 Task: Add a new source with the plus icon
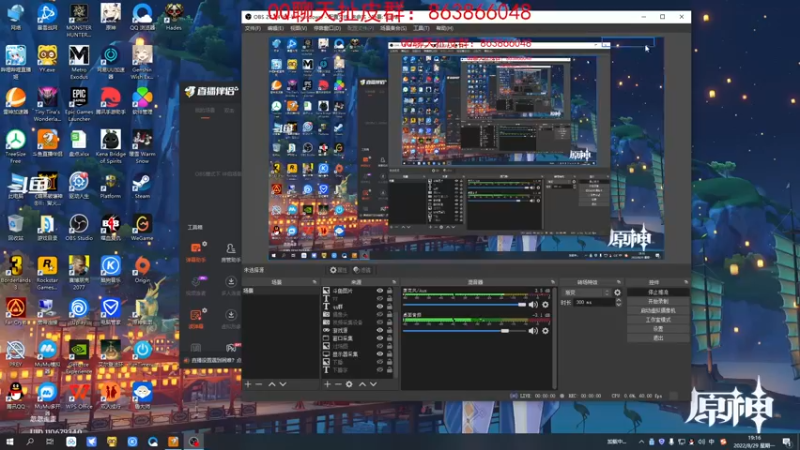327,384
